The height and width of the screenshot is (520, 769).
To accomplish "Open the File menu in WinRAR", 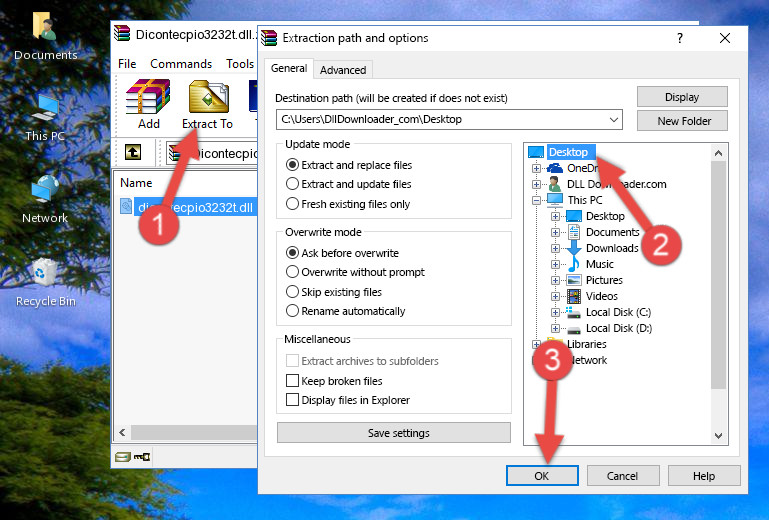I will pos(127,64).
